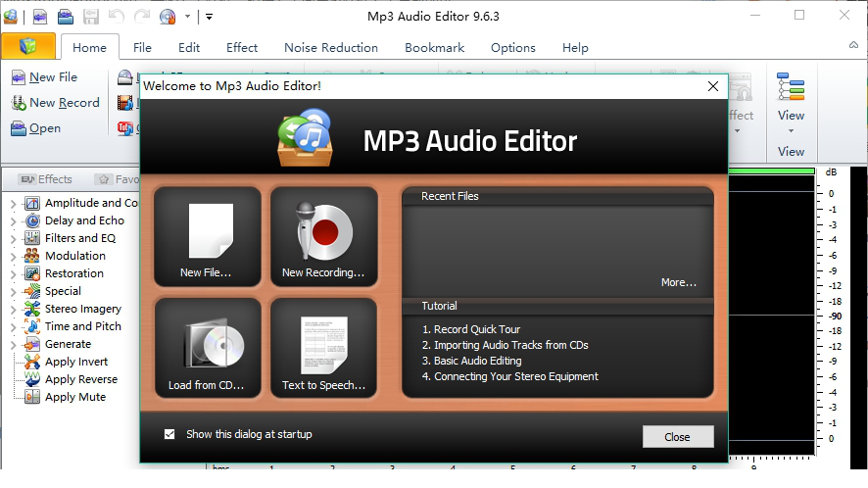
Task: Click the open folder icon in quick access toolbar
Action: [x=66, y=17]
